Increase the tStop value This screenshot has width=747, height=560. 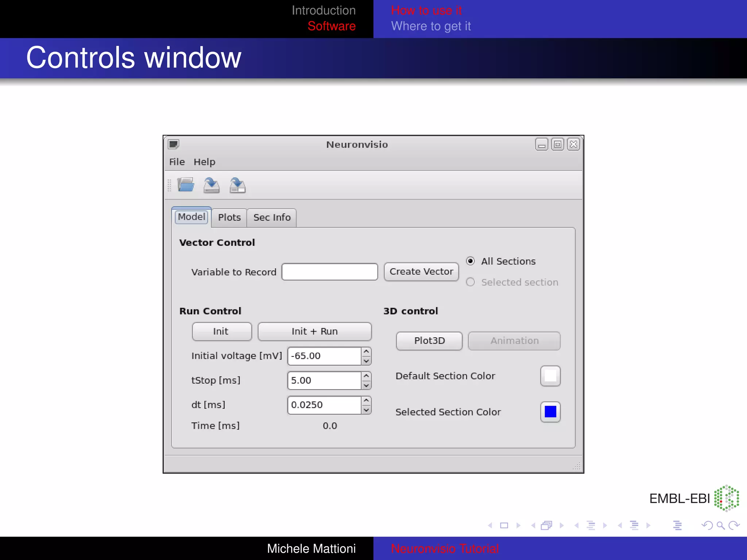tap(367, 376)
